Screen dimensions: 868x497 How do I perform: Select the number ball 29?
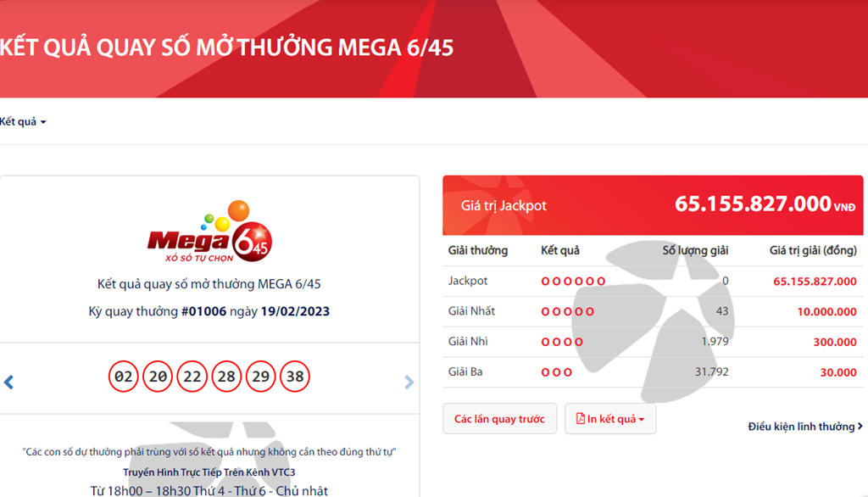click(261, 377)
